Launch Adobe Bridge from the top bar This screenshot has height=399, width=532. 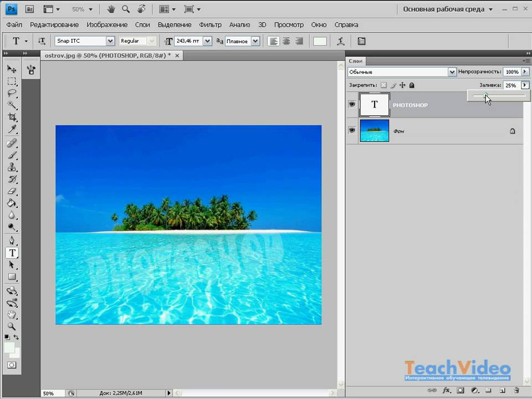click(29, 9)
